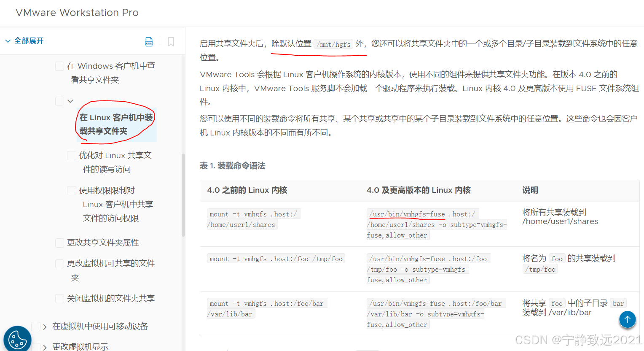Click 将所有共享装载到 /home/user1/shares description
Image resolution: width=644 pixels, height=351 pixels.
pos(560,217)
